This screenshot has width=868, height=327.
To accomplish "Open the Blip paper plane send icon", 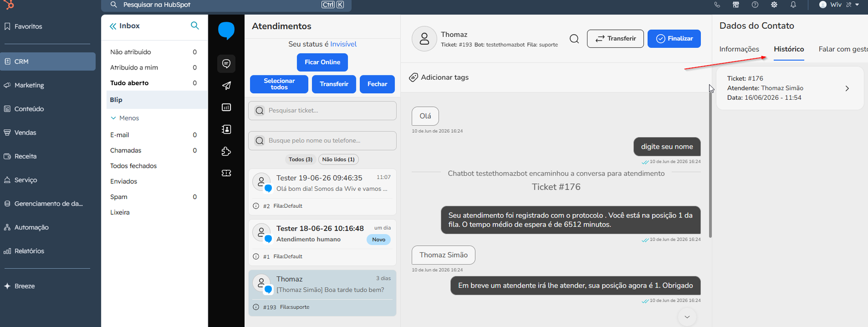I will [x=226, y=86].
